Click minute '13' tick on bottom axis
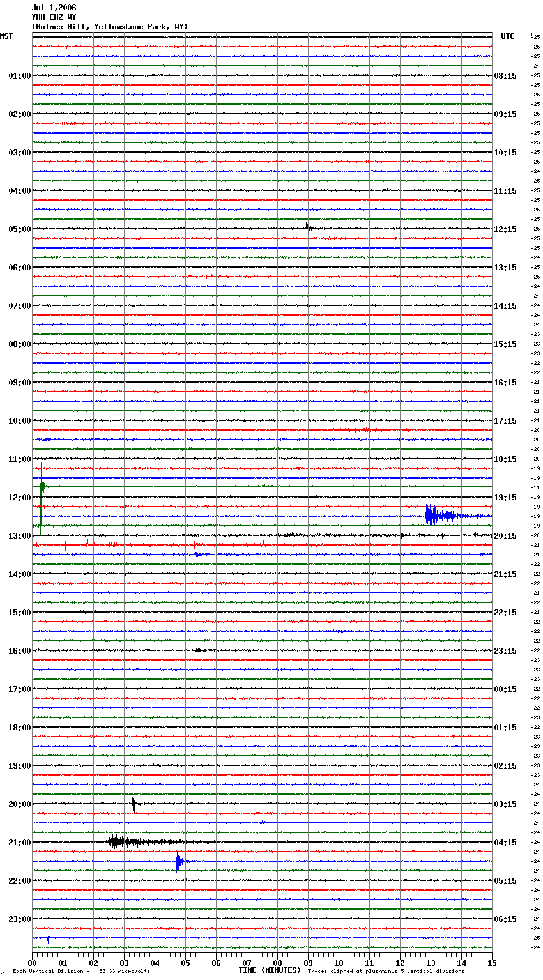 pos(431,963)
